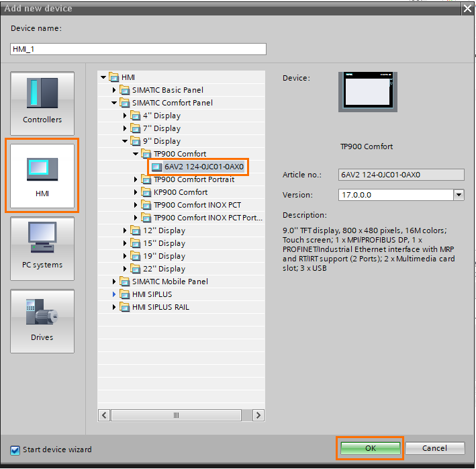Expand the TP900 Comfort Portrait node
476x469 pixels.
(136, 179)
